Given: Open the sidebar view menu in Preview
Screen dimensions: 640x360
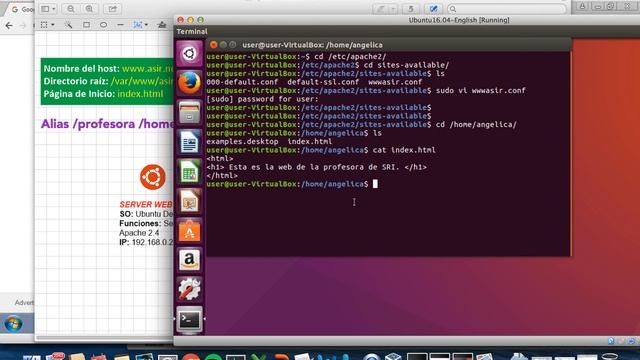Looking at the screenshot, I should [48, 9].
